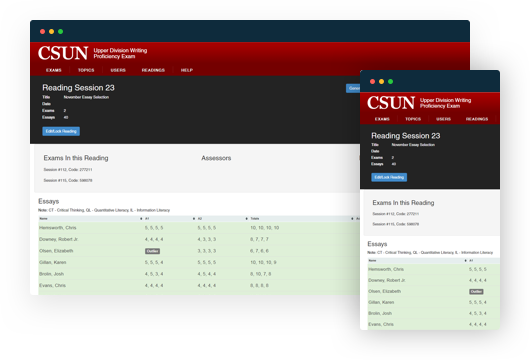This screenshot has height=360, width=530.
Task: Select Brolin, Josh row in back window
Action: point(199,274)
